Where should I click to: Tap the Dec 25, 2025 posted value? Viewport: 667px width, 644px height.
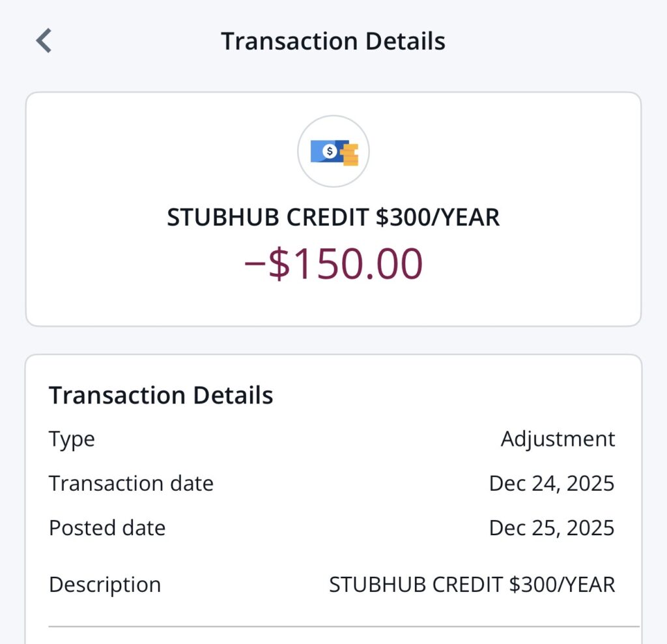[x=551, y=527]
